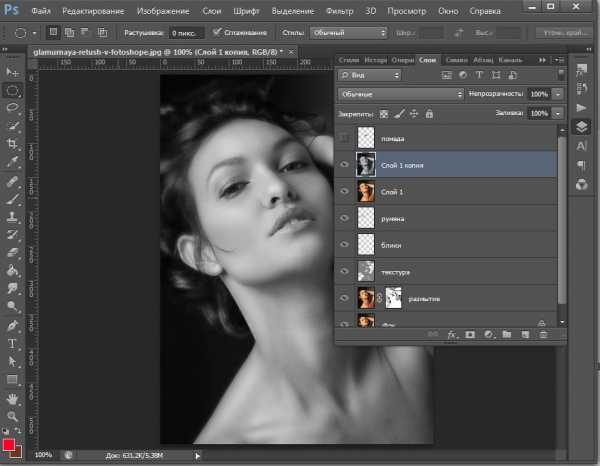This screenshot has width=600, height=466.
Task: Select the Crop tool
Action: (x=12, y=144)
